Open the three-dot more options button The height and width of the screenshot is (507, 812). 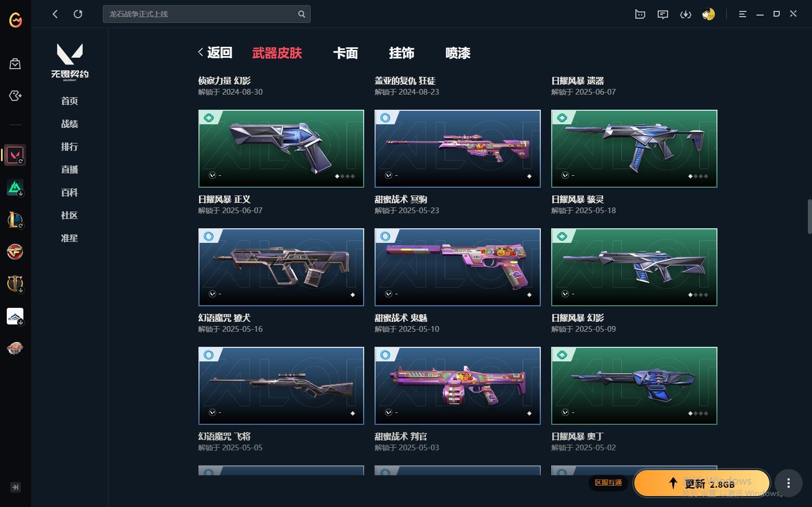788,483
